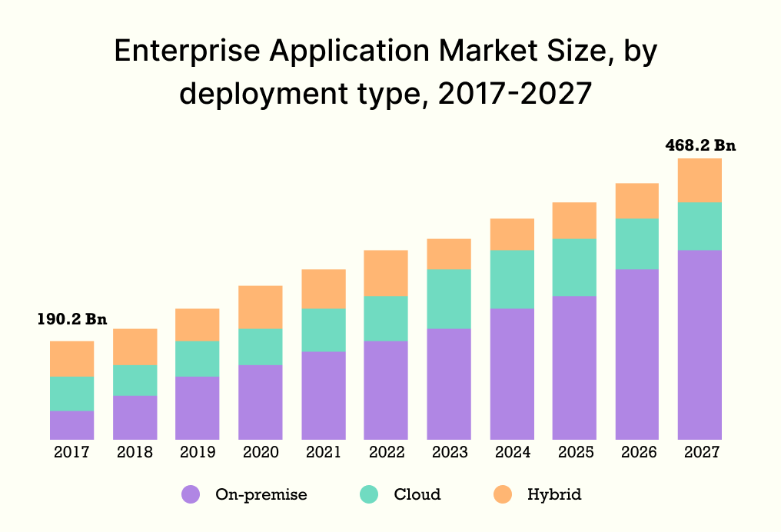Select the 2023 axis label

[x=450, y=452]
